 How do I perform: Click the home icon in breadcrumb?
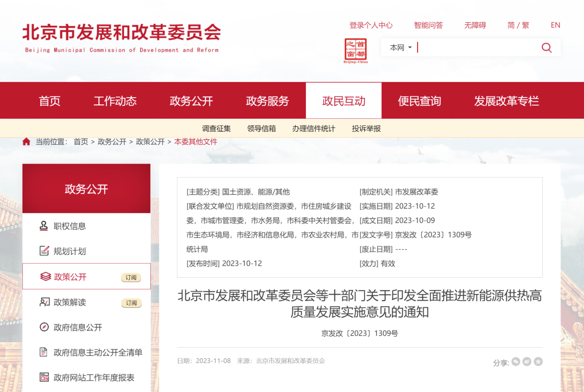(x=26, y=142)
